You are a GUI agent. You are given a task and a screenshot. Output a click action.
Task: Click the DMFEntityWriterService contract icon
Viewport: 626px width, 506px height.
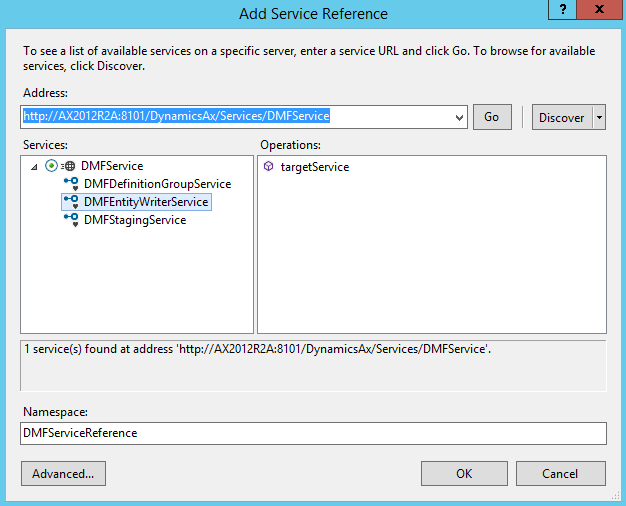[71, 202]
